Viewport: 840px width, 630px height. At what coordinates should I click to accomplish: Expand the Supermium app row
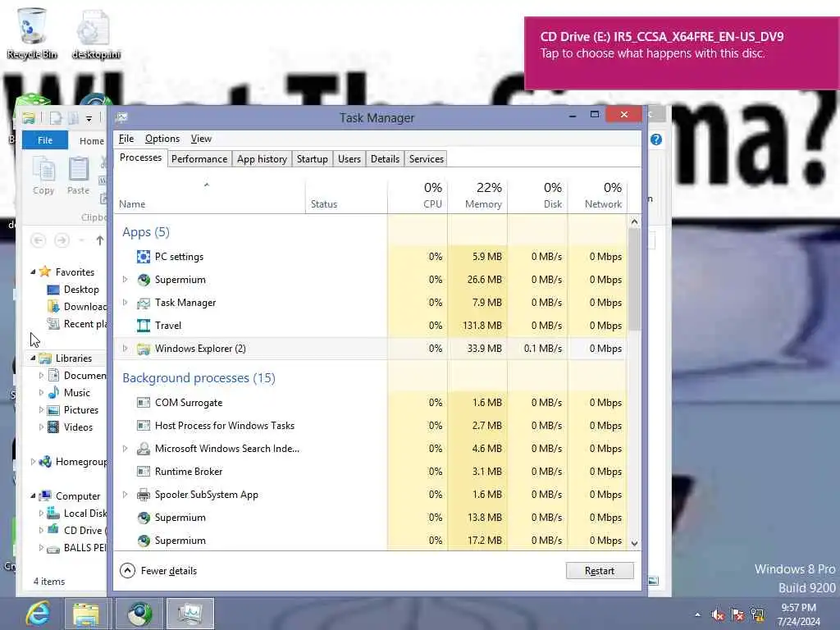point(125,280)
